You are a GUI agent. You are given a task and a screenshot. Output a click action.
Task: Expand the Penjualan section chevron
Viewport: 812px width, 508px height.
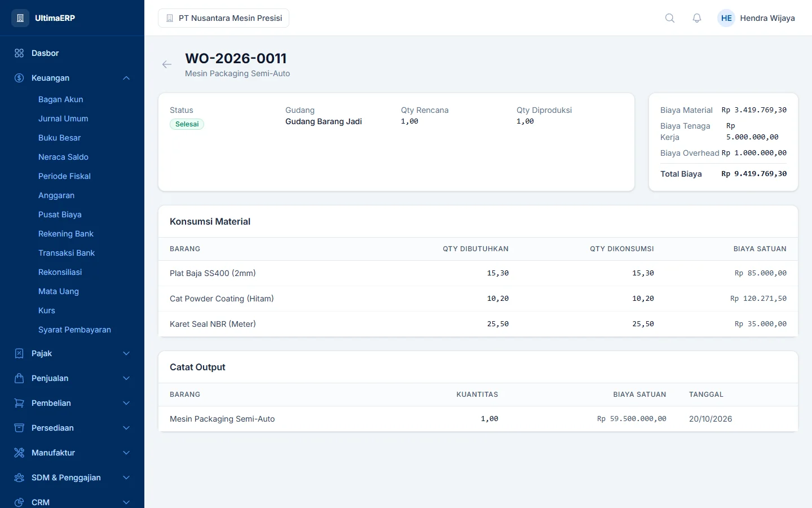tap(126, 378)
